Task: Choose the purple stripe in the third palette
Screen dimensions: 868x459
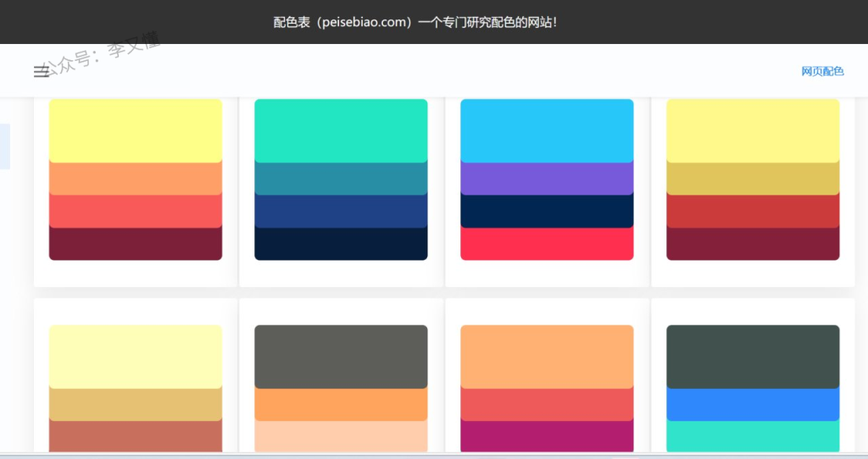Action: coord(547,179)
